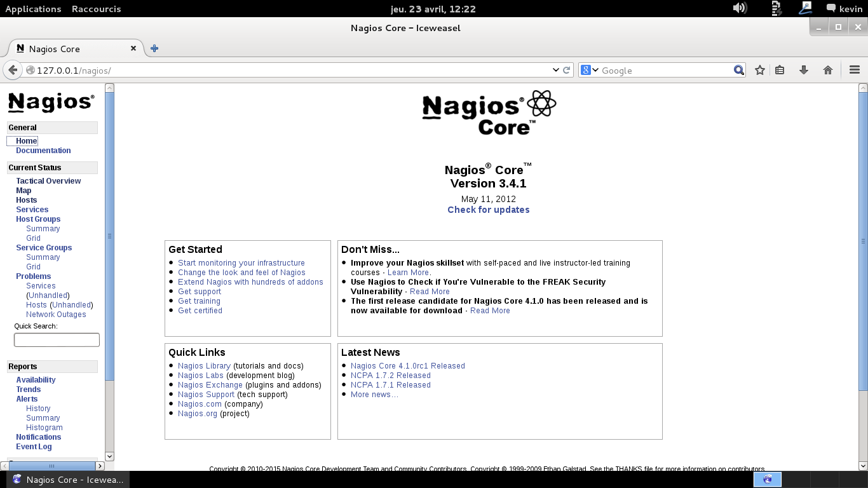
Task: Open the Hosts status page
Action: click(x=27, y=200)
